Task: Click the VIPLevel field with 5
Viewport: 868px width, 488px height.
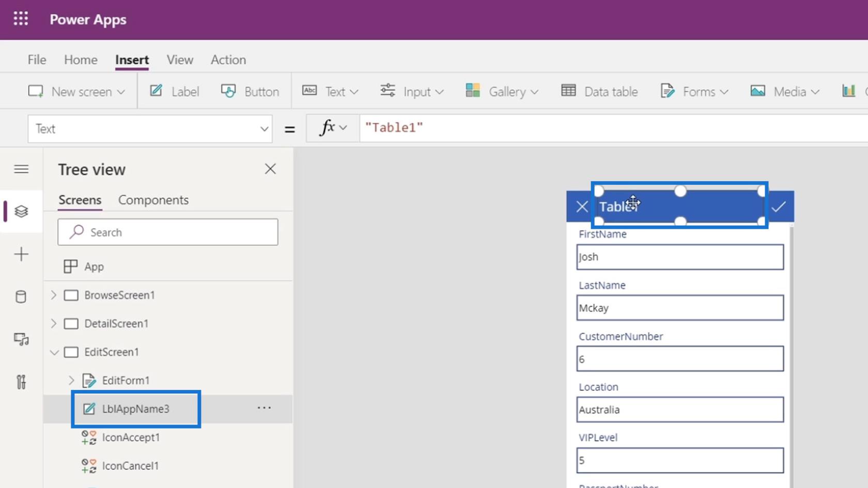Action: (680, 460)
